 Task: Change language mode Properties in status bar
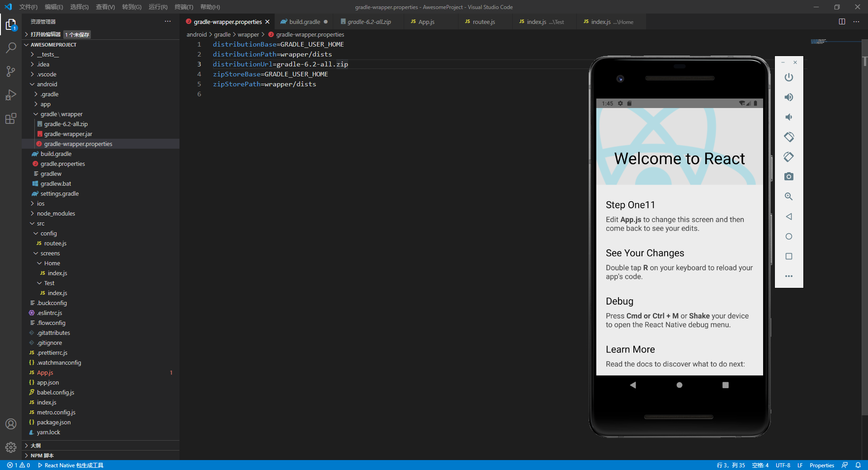tap(821, 465)
